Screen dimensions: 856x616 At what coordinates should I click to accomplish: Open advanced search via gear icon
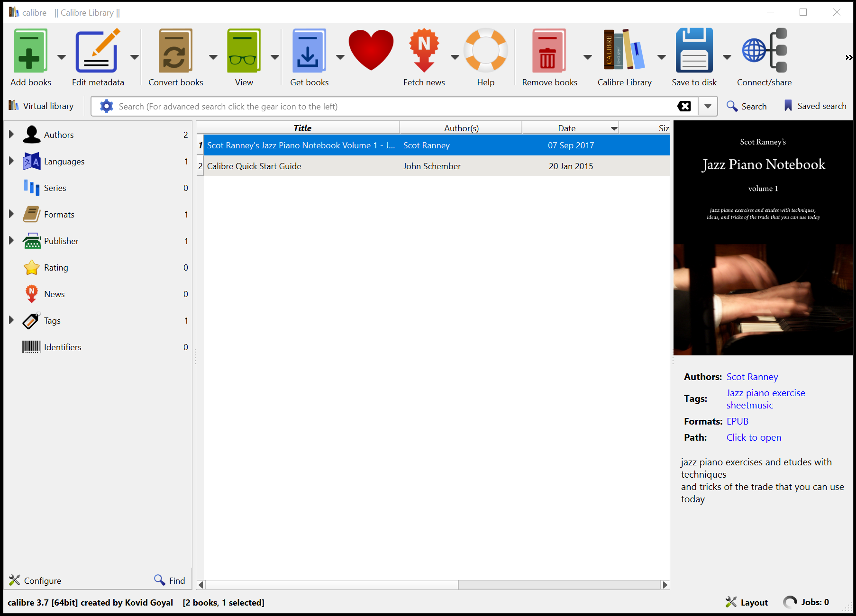107,106
